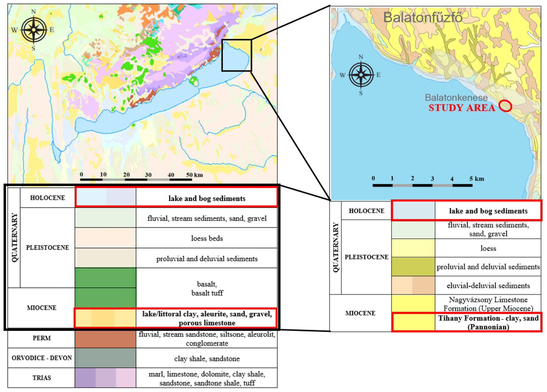The height and width of the screenshot is (392, 547).
Task: Click the grey-green ORVODICE - DEVON swatch
Action: tap(105, 358)
